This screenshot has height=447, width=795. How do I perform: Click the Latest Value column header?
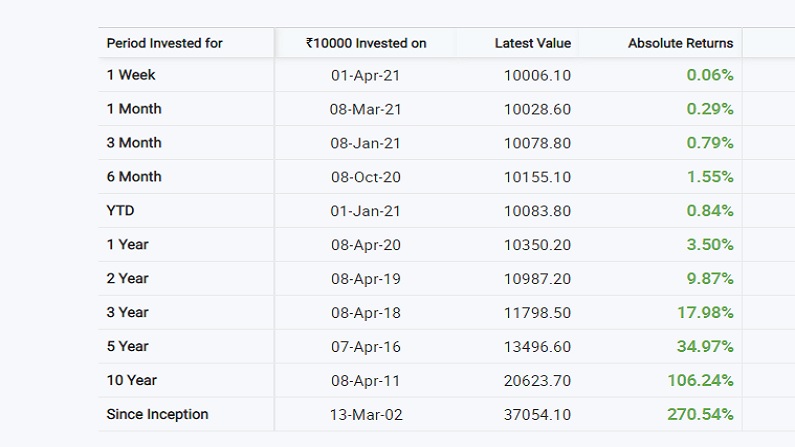(x=533, y=43)
